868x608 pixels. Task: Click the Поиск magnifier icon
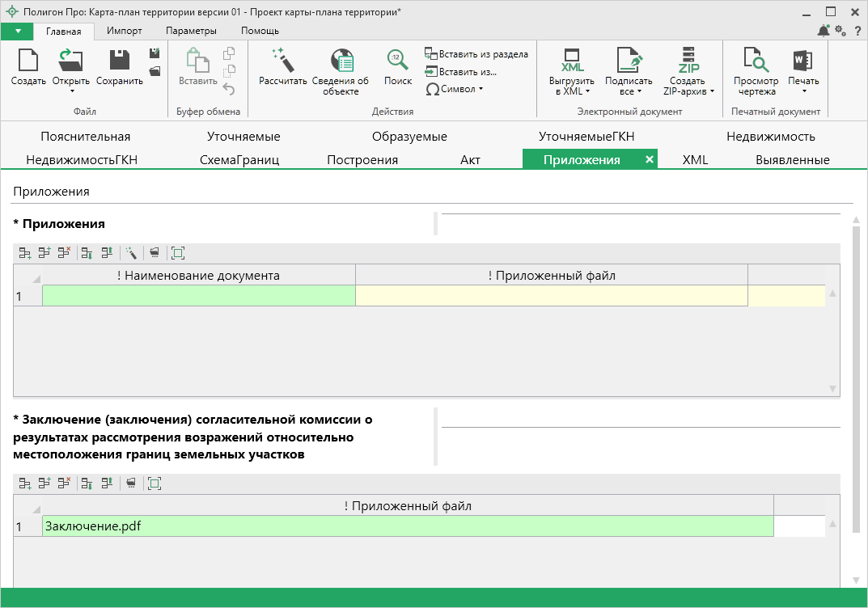click(397, 60)
